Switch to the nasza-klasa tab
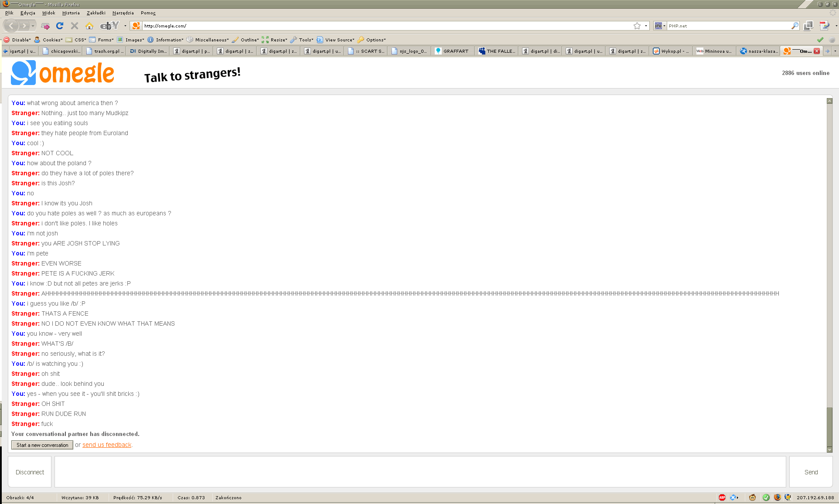Screen dimensions: 839x504 coord(759,51)
